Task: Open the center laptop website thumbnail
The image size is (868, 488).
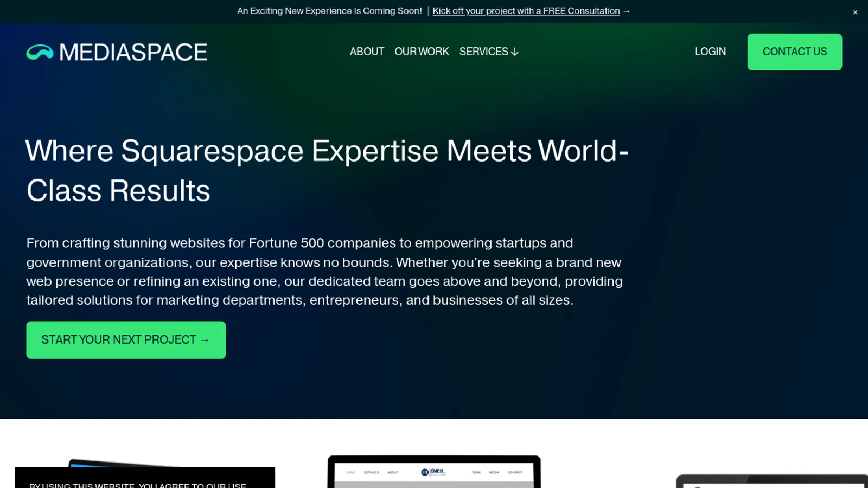Action: coord(434,472)
